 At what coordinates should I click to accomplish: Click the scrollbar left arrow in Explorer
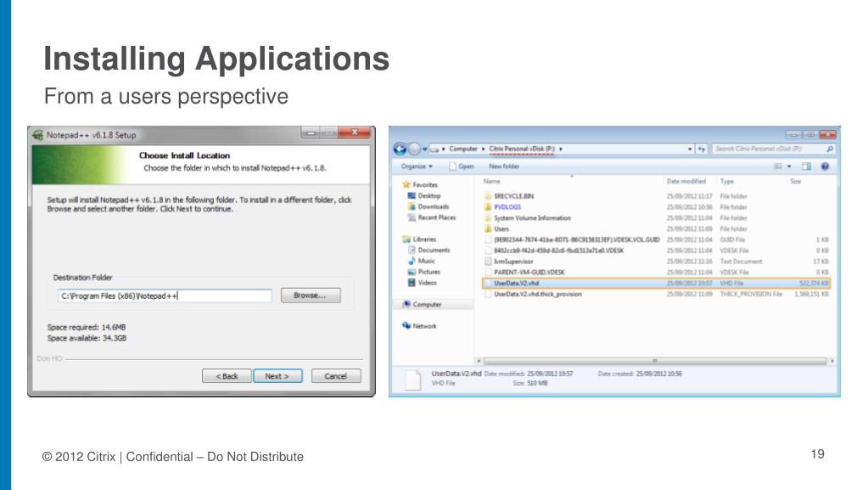(x=479, y=361)
